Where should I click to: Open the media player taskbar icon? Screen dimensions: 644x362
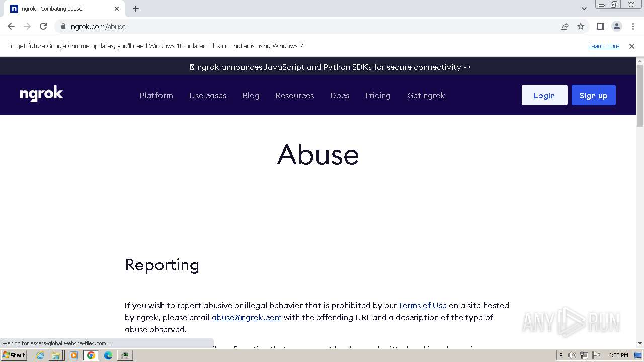[74, 355]
